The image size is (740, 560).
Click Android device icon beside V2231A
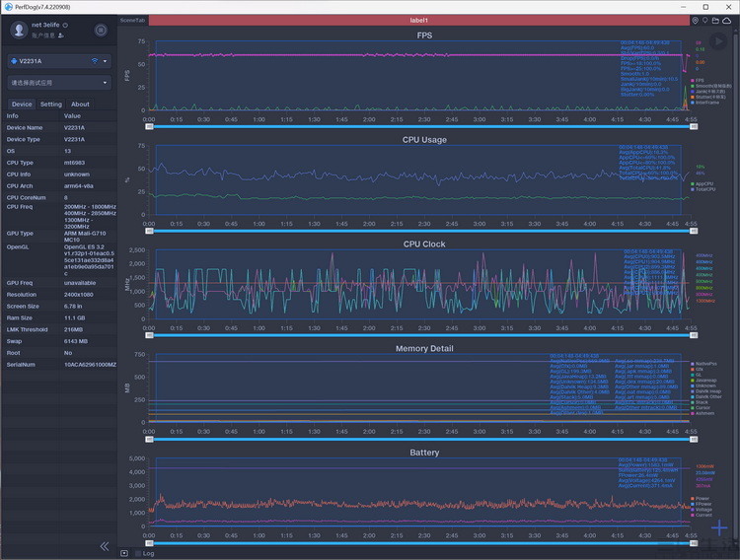14,61
